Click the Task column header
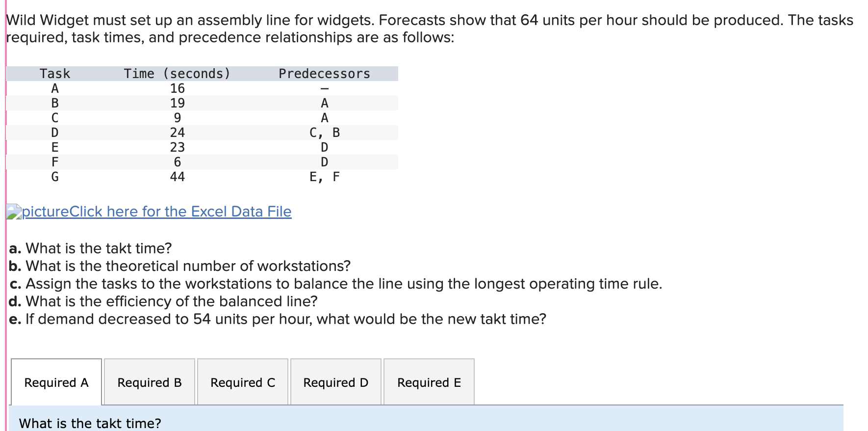This screenshot has width=868, height=431. pos(55,74)
